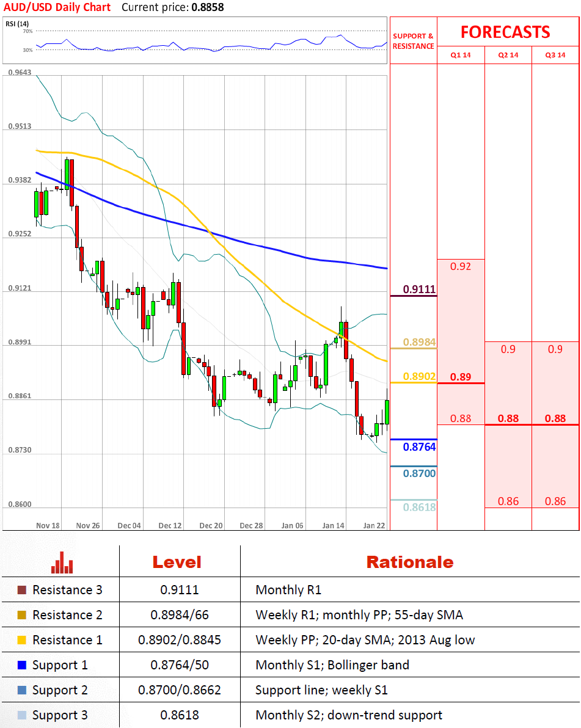The width and height of the screenshot is (581, 728).
Task: Click the Support 2 steel-blue legend square
Action: click(22, 690)
